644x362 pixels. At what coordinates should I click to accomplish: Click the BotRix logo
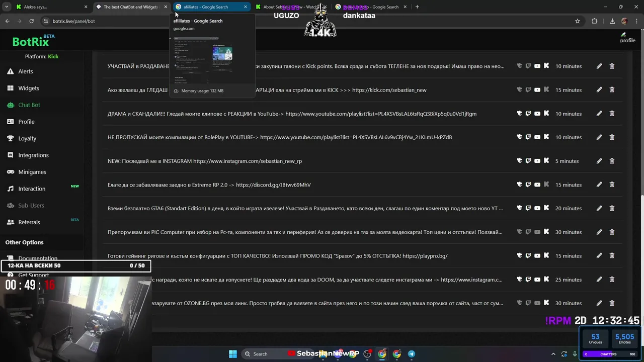(x=31, y=42)
